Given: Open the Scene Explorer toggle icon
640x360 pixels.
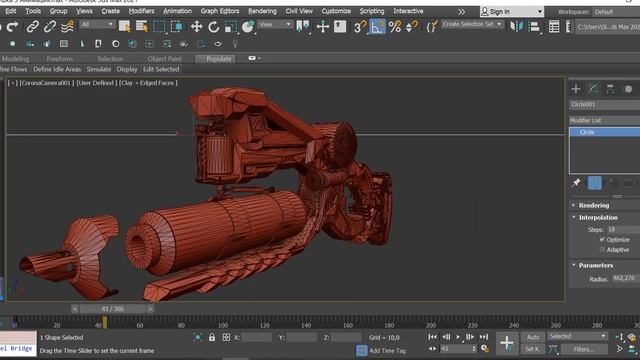Looking at the screenshot, I should [554, 27].
